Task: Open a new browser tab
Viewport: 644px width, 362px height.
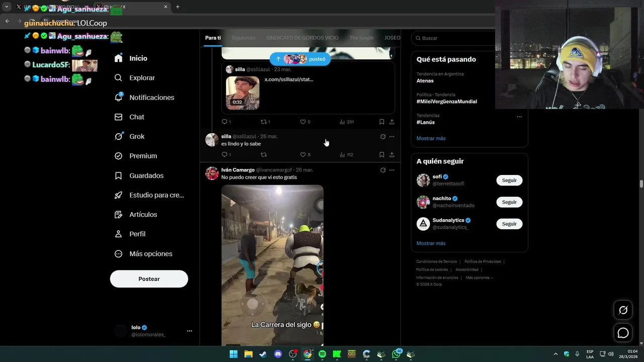Action: 178,7
